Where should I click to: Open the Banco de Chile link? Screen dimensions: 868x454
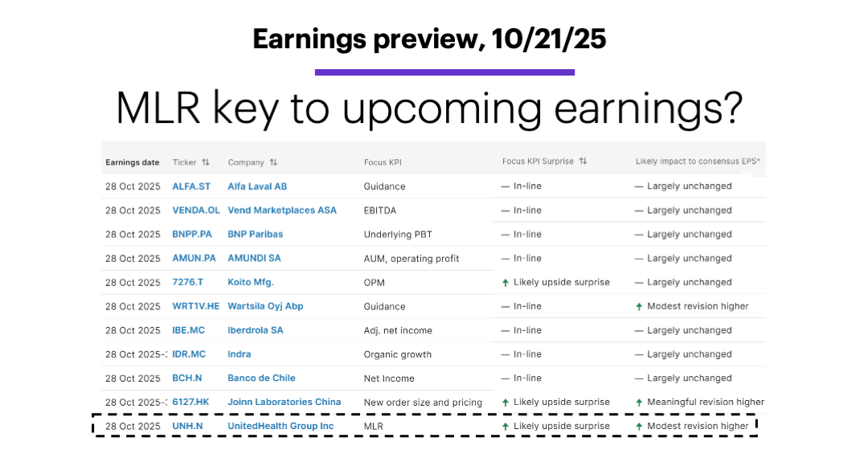pyautogui.click(x=261, y=378)
